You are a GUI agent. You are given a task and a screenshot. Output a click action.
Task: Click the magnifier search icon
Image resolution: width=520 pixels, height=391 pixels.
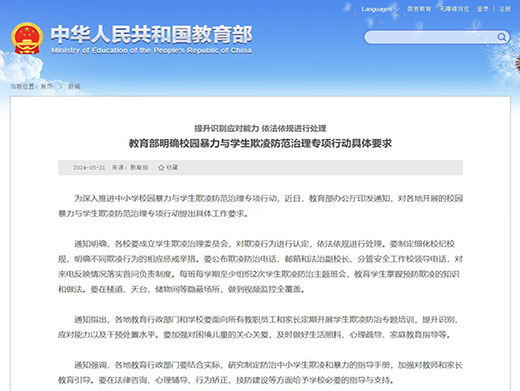pos(501,37)
